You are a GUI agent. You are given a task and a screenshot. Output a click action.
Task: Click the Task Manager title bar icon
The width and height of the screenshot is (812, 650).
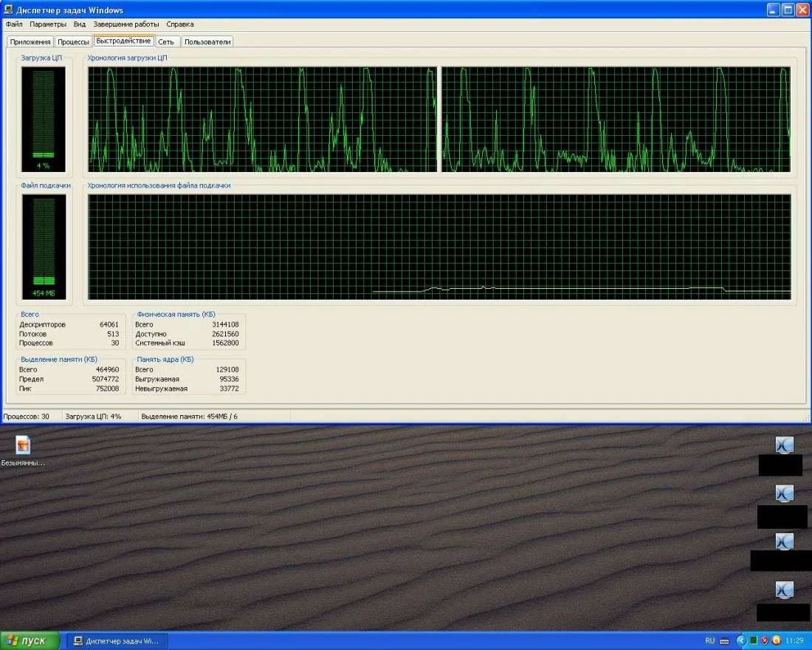[x=9, y=10]
